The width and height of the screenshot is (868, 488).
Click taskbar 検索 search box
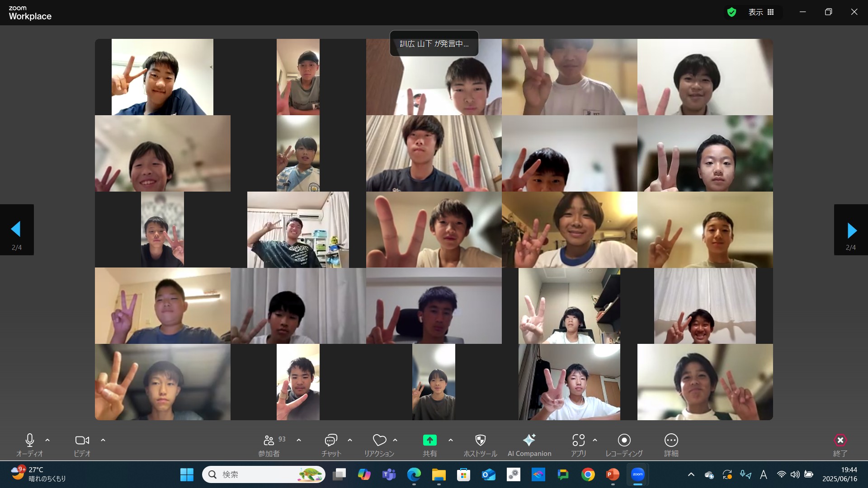click(x=264, y=474)
